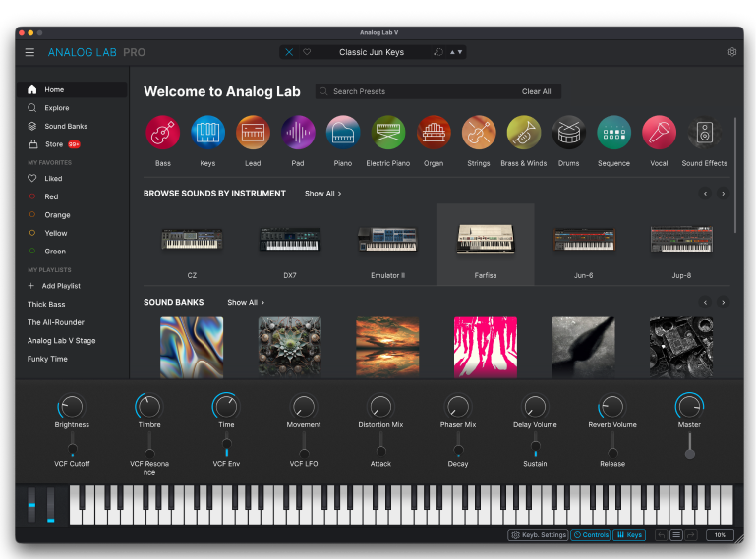Select the Strings violin category icon
Screen dimensions: 756x559
click(479, 133)
